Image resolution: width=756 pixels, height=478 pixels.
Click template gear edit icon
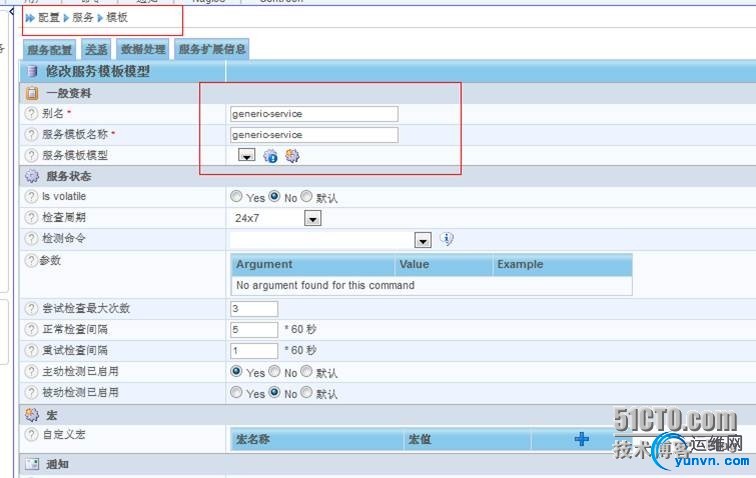coord(292,156)
